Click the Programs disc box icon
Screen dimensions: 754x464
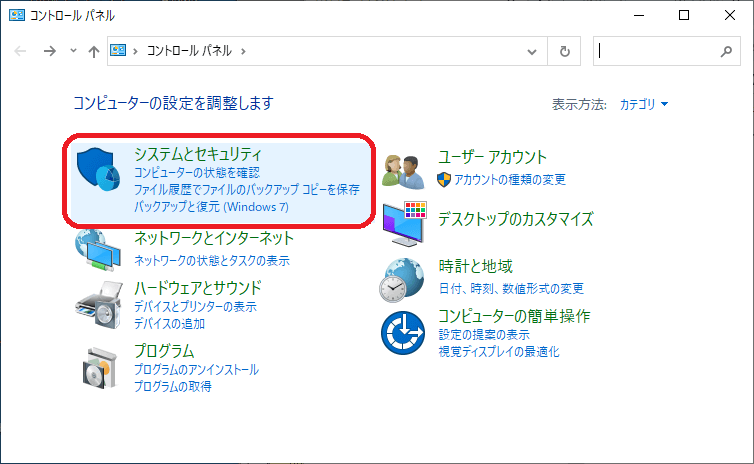coord(98,367)
